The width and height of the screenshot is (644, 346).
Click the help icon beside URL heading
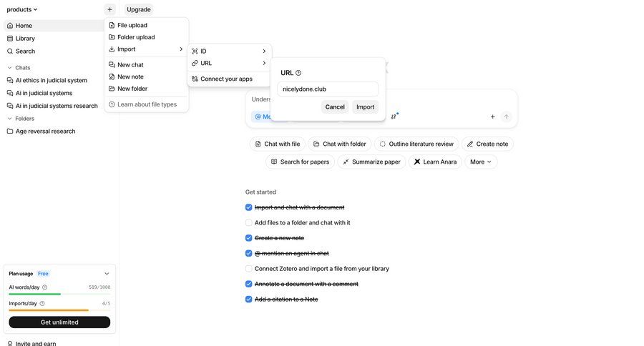(298, 73)
